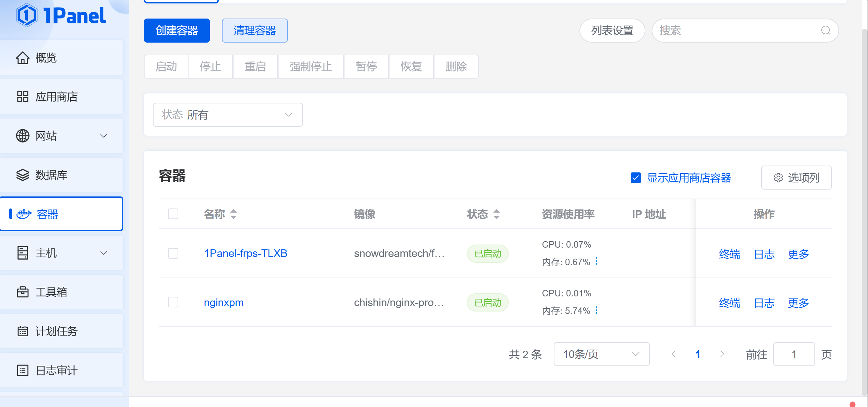Open the 10条/页 page size dropdown
Viewport: 868px width, 407px height.
(601, 354)
